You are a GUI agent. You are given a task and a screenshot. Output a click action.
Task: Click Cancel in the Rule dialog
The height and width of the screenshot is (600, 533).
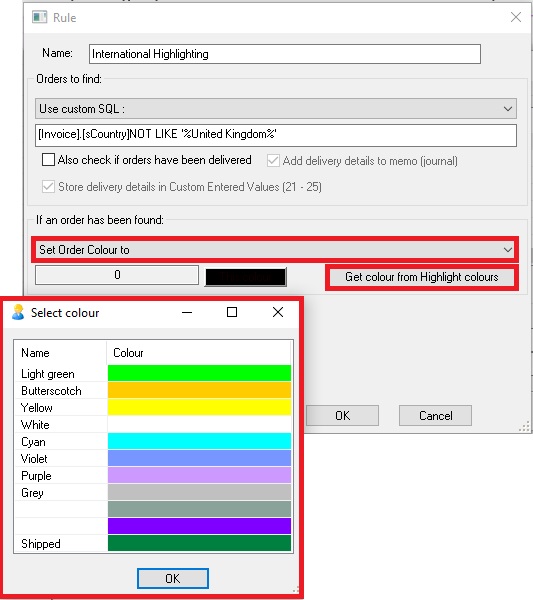point(435,416)
